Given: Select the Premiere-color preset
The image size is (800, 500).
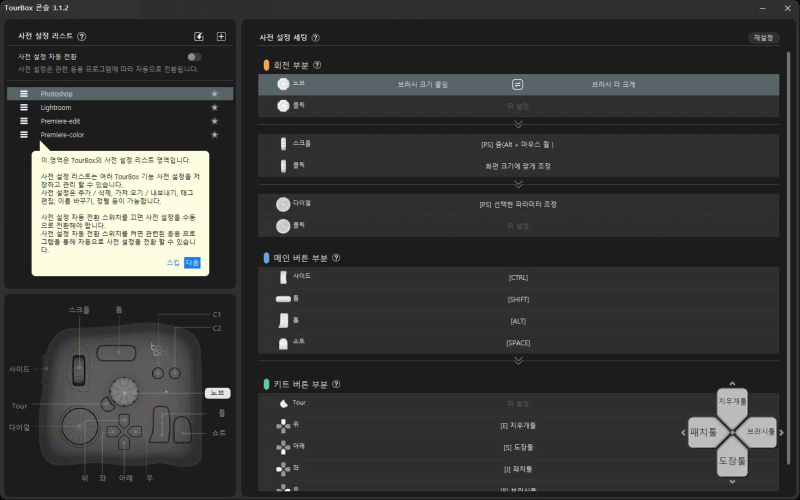Looking at the screenshot, I should [x=120, y=135].
